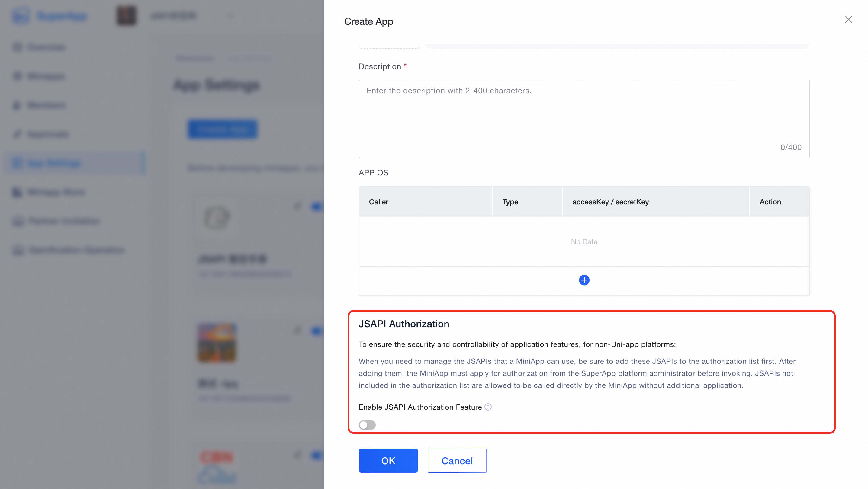The image size is (868, 489).
Task: Expand the workspace selector chevron in header
Action: 230,15
